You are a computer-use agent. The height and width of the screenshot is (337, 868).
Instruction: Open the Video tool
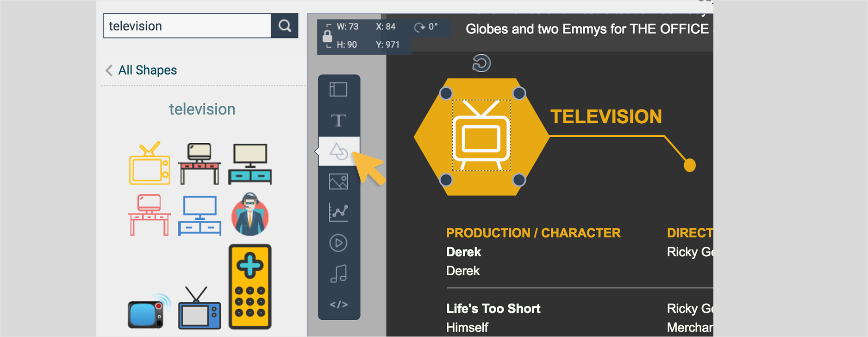(338, 243)
